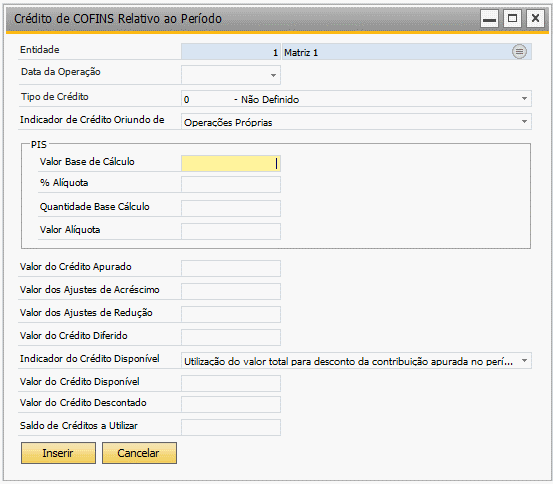Viewport: 553px width, 484px height.
Task: Focus the Valor Base de Cálculo field
Action: pyautogui.click(x=231, y=163)
